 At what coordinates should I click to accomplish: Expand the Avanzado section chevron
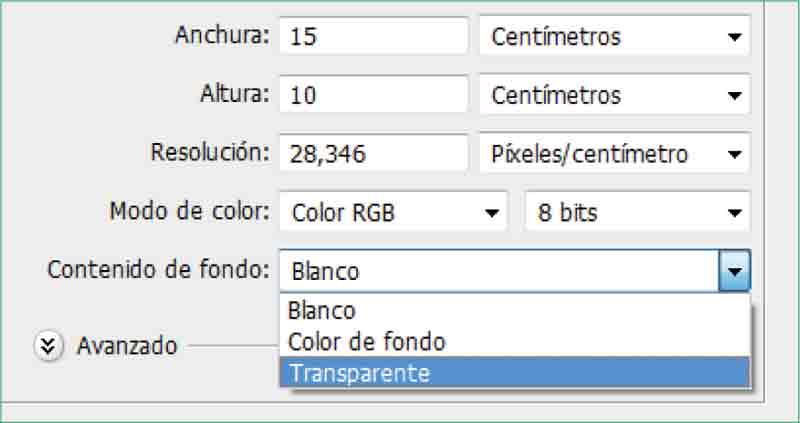[x=47, y=346]
